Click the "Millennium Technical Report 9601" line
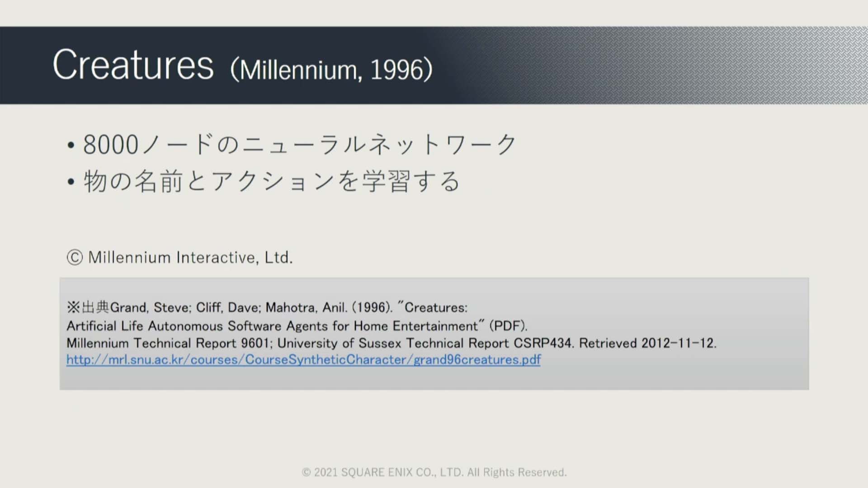The height and width of the screenshot is (488, 868). click(392, 343)
